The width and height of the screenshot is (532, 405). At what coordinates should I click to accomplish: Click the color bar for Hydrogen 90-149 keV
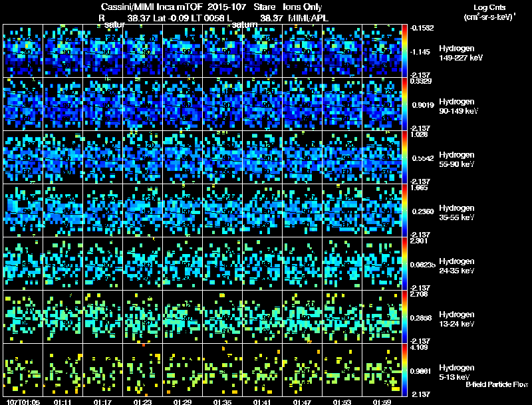tap(404, 104)
